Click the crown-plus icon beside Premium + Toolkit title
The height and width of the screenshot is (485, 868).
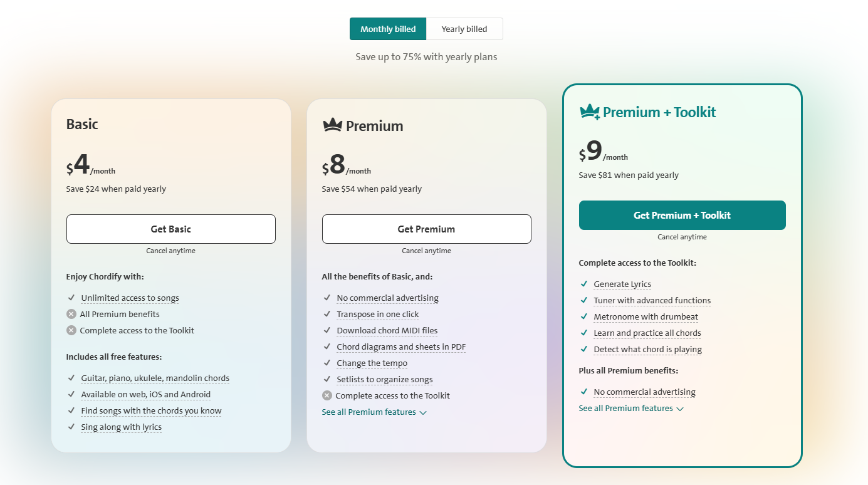(x=590, y=112)
